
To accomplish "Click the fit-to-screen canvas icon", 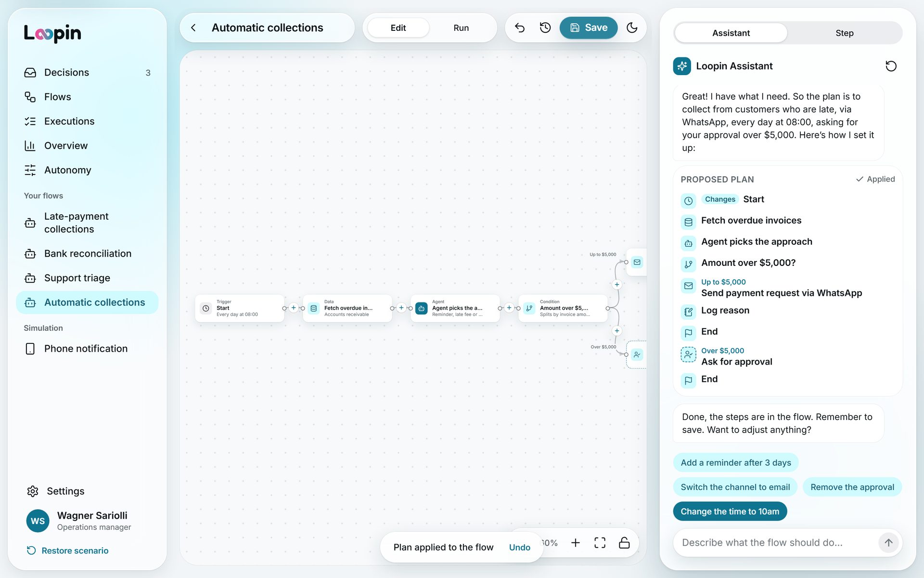I will (x=600, y=543).
